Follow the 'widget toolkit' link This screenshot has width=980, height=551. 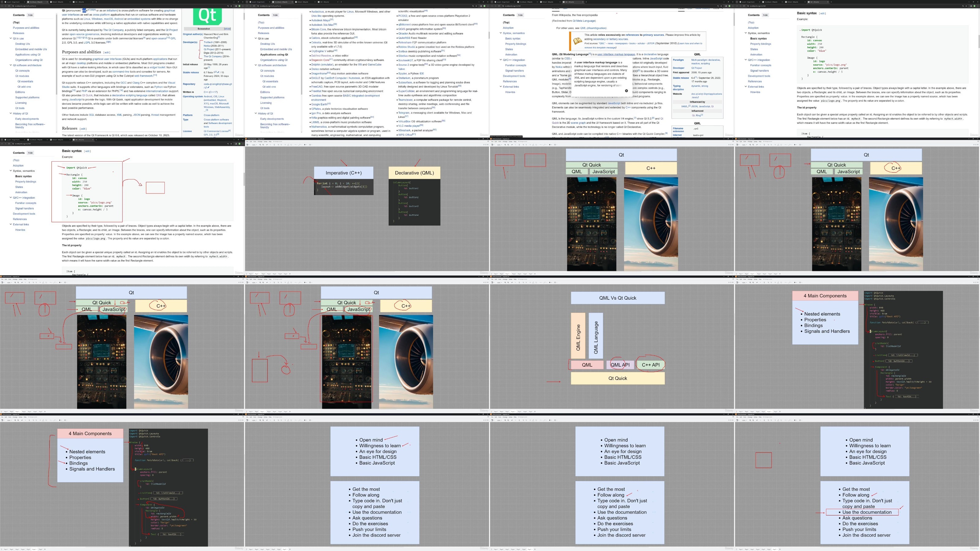(x=157, y=67)
